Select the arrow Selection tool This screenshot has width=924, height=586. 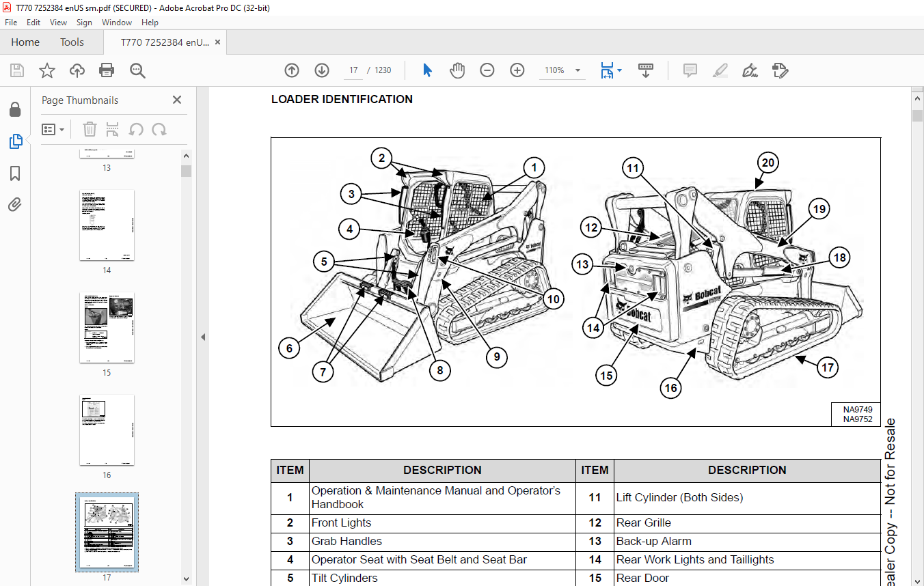point(428,70)
